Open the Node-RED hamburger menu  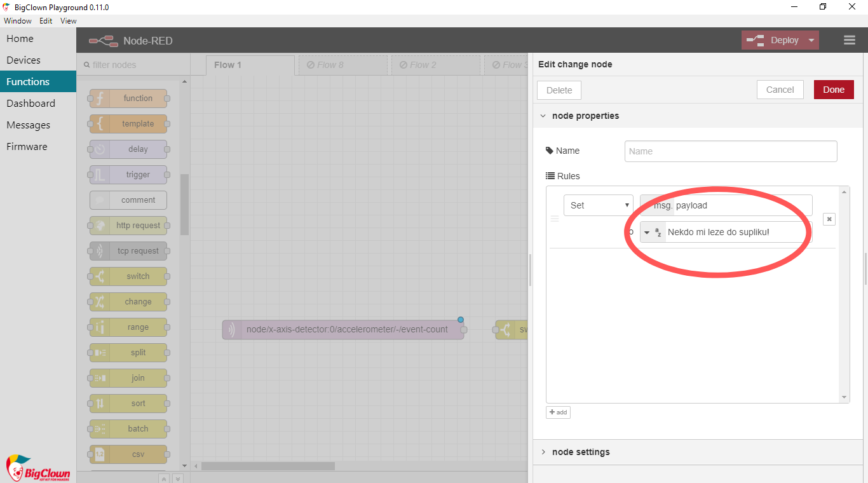click(x=850, y=40)
